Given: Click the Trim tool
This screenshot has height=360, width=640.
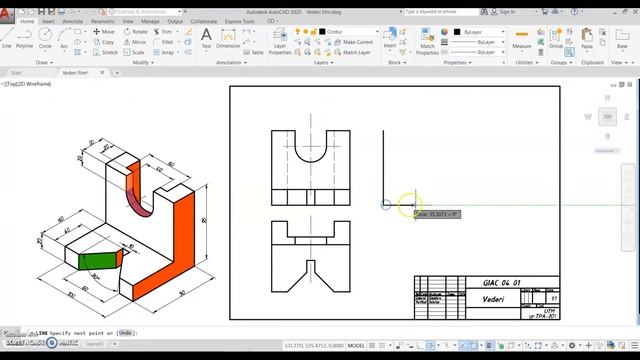Looking at the screenshot, I should pos(163,31).
